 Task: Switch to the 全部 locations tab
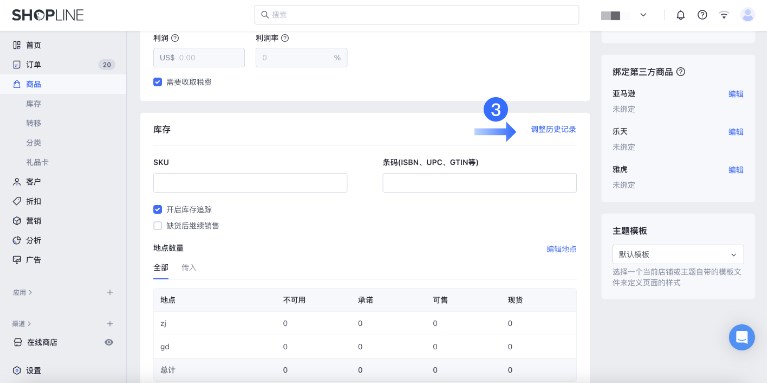[x=161, y=268]
